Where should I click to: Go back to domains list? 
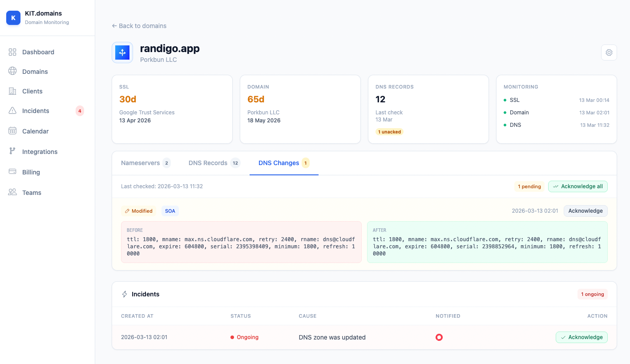[139, 26]
